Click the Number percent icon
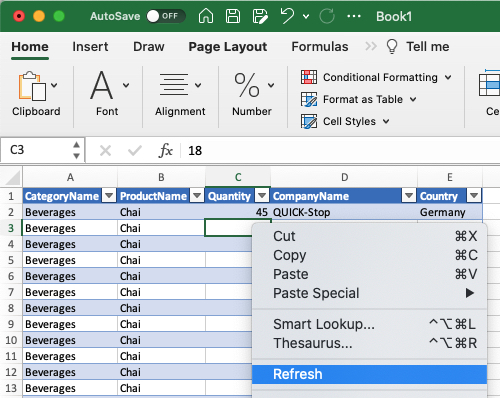 247,85
